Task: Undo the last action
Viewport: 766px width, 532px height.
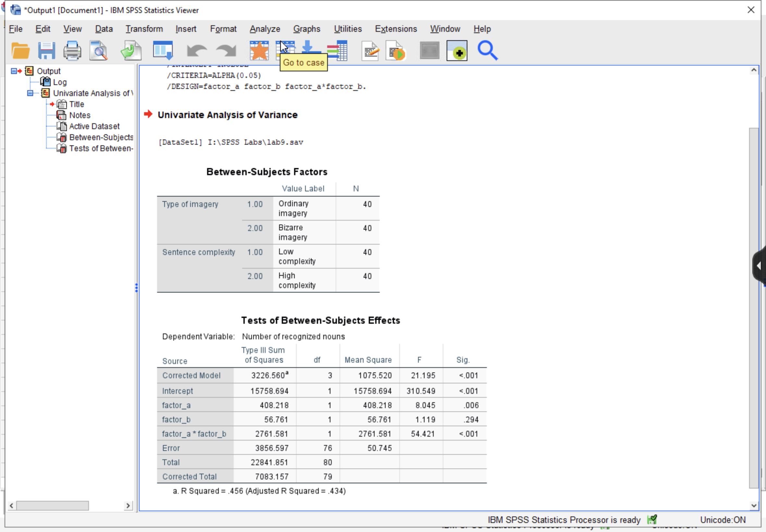Action: (x=197, y=50)
